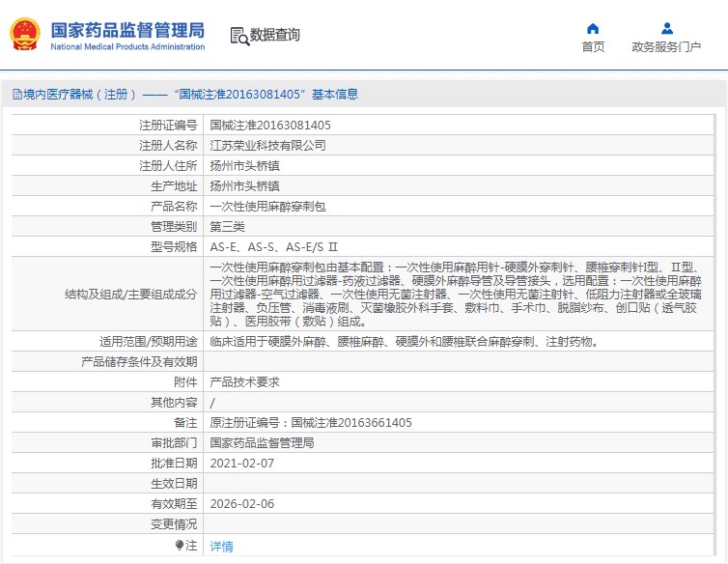Viewport: 728px width, 564px height.
Task: Click the 其他内容 label
Action: pyautogui.click(x=174, y=403)
